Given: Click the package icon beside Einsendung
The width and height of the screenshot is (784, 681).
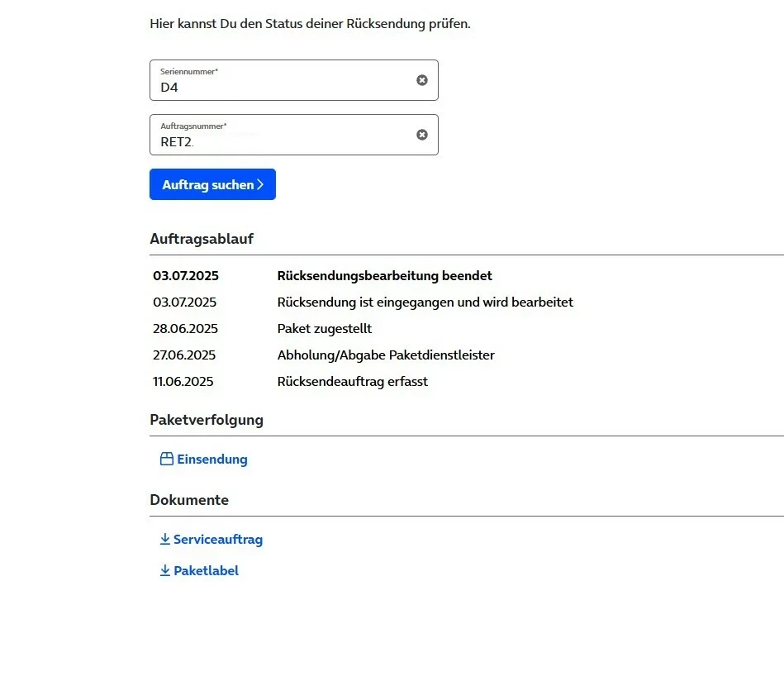Looking at the screenshot, I should 166,459.
